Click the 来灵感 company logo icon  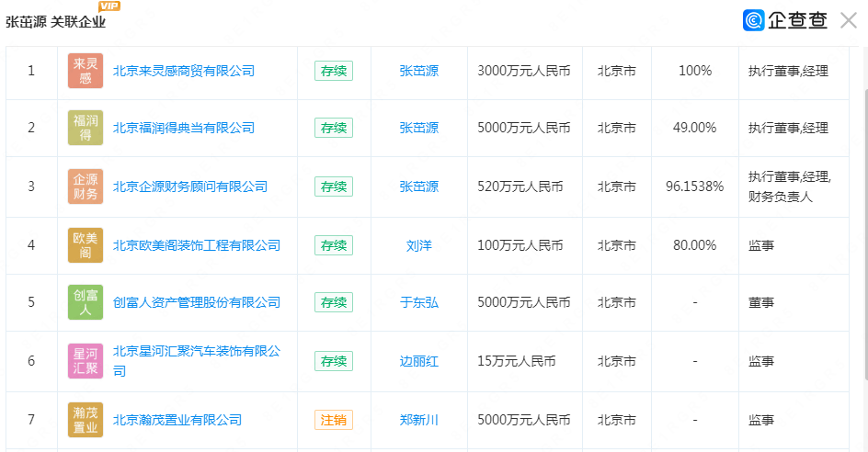click(x=86, y=71)
